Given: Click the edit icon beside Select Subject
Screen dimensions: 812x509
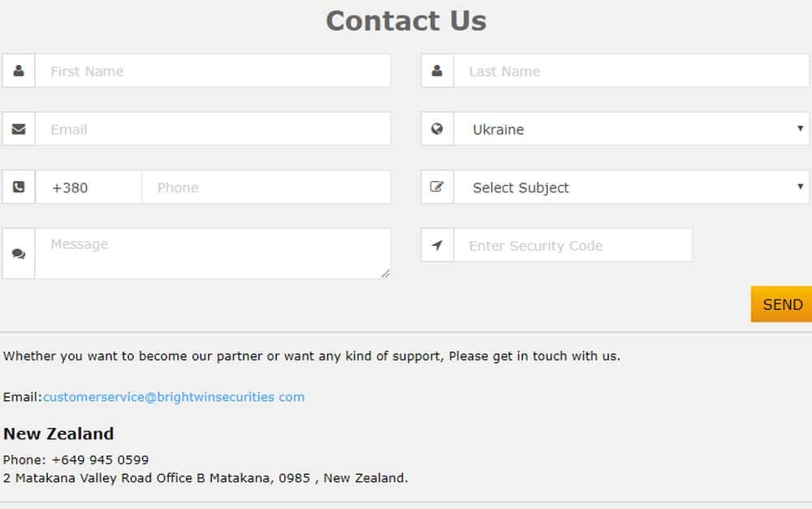Looking at the screenshot, I should (x=437, y=188).
